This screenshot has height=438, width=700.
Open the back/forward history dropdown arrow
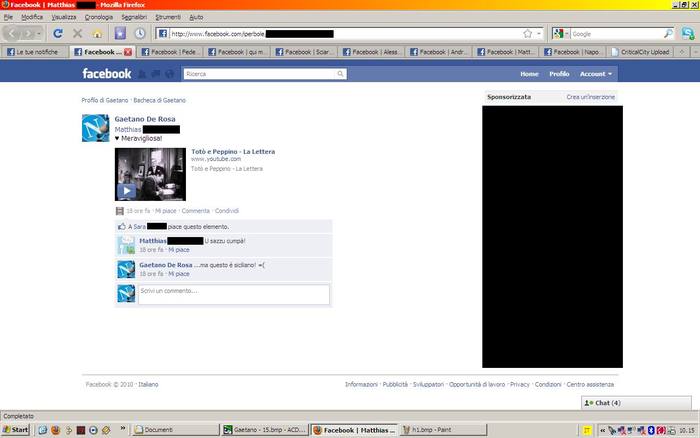pos(39,34)
